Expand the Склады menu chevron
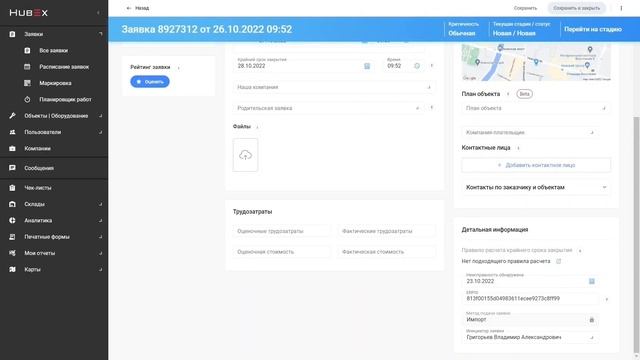Image resolution: width=640 pixels, height=360 pixels. 100,204
